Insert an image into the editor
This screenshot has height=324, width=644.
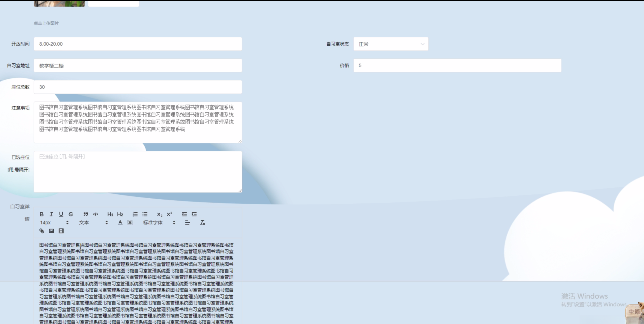[x=51, y=231]
